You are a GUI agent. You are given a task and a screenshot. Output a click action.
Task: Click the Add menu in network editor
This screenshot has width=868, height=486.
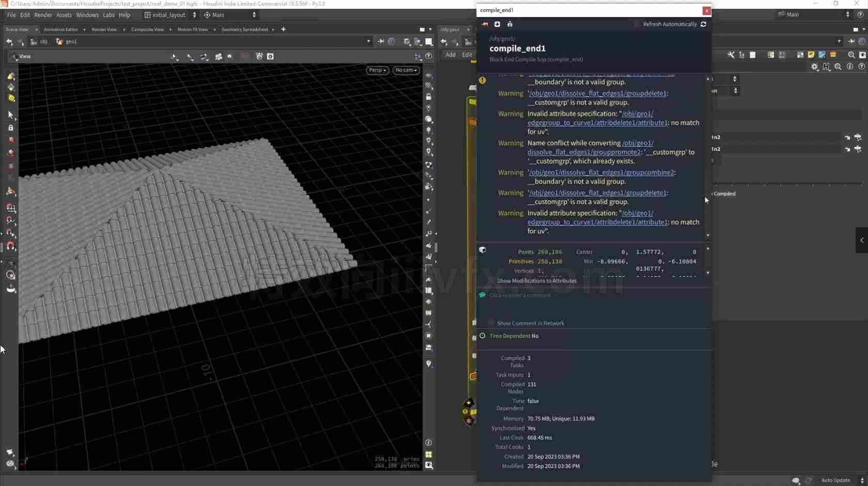451,55
